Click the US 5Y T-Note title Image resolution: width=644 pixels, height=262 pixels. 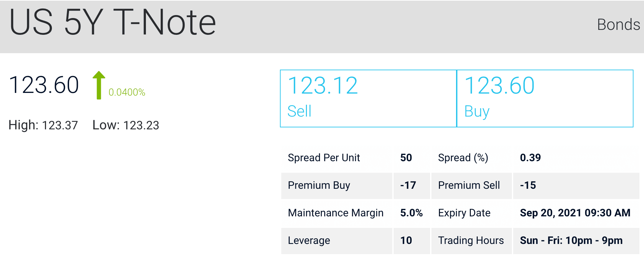point(113,22)
